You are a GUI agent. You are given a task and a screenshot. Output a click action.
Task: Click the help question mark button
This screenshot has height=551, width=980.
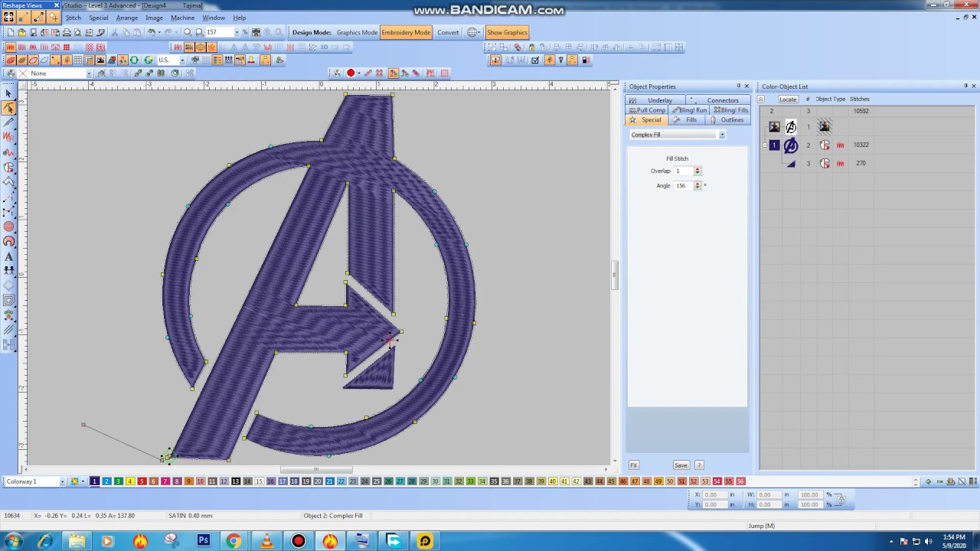pos(699,465)
